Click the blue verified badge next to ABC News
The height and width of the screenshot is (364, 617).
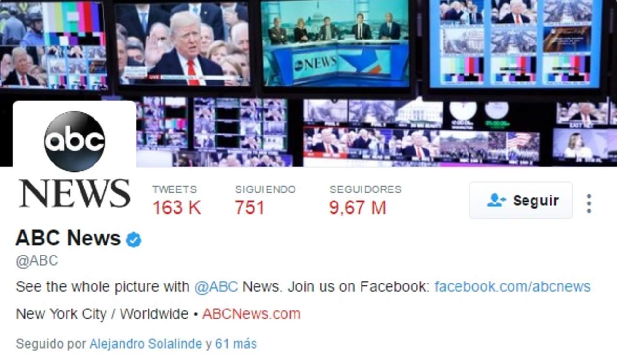tap(134, 239)
